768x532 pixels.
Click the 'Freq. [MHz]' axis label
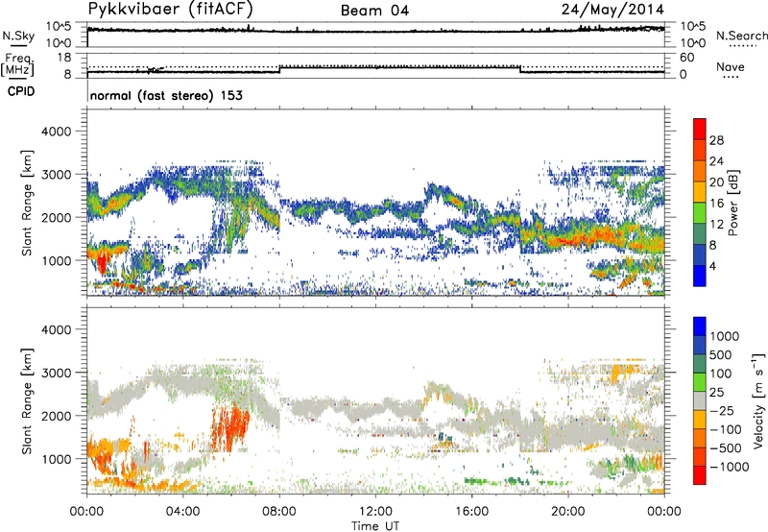point(18,64)
